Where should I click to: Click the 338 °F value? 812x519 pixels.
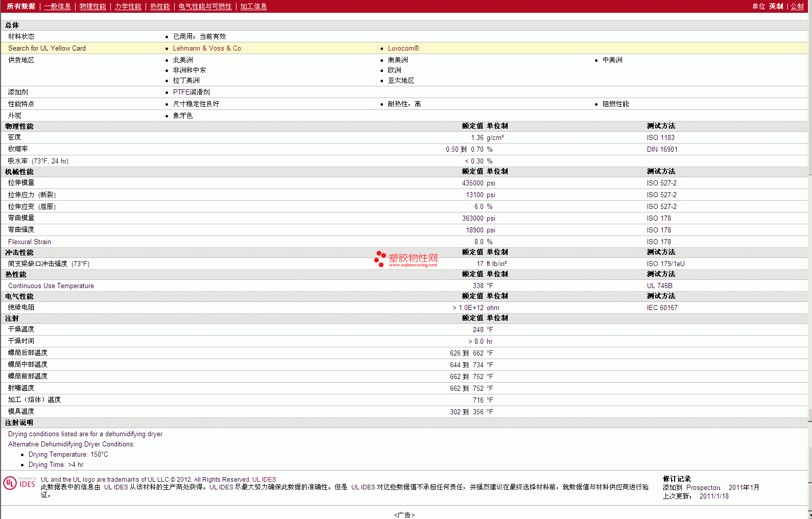pos(483,286)
